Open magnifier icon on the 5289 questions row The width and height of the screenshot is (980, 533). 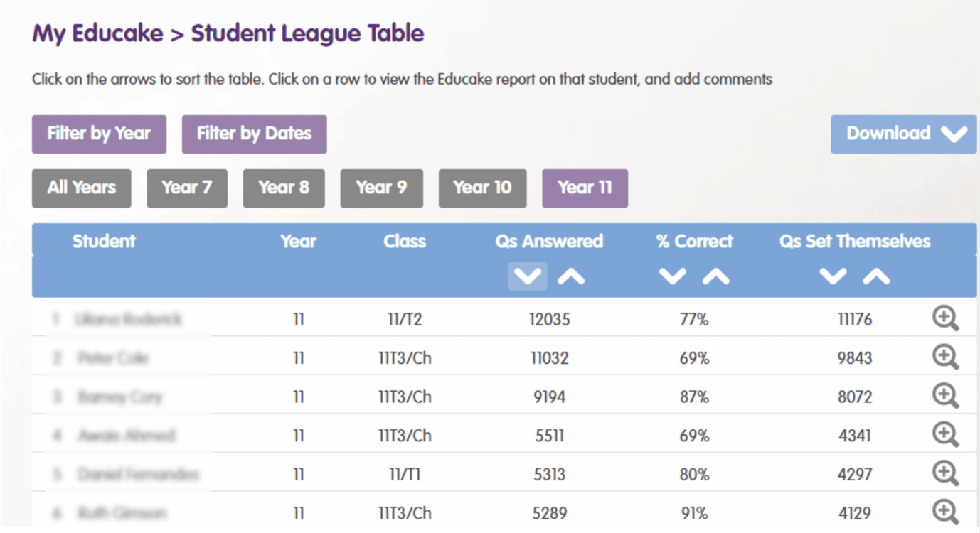tap(945, 511)
